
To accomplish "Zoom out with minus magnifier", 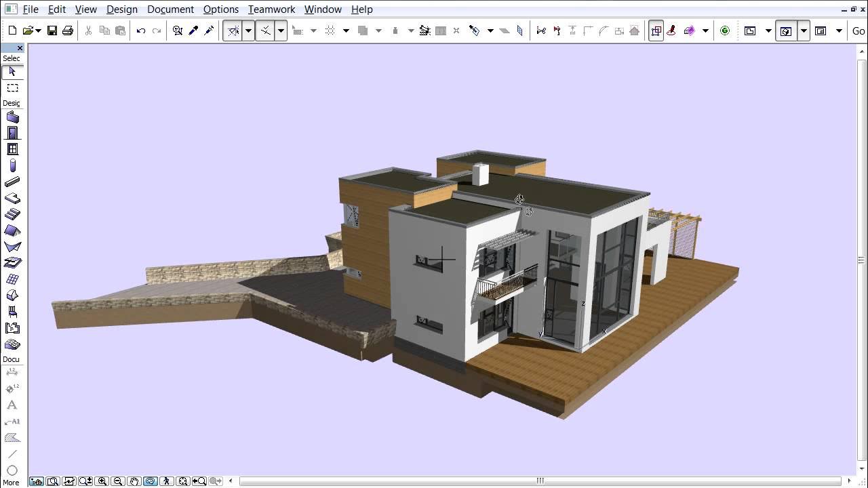I will click(118, 481).
